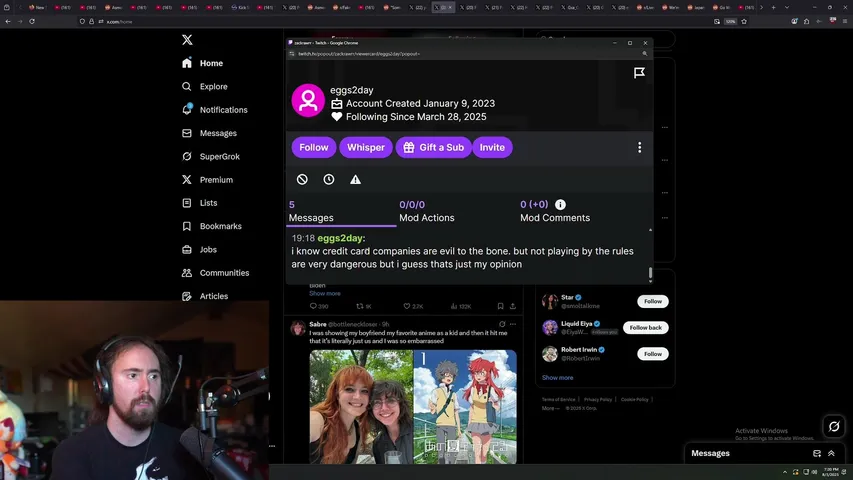The height and width of the screenshot is (480, 853).
Task: Click the Grok icon on Sabre's post
Action: click(x=502, y=324)
